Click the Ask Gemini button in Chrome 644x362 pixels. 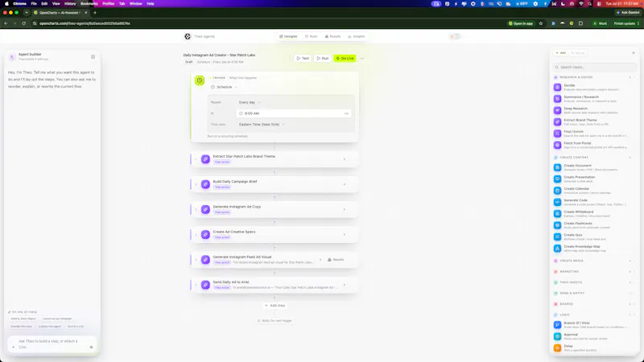(628, 13)
